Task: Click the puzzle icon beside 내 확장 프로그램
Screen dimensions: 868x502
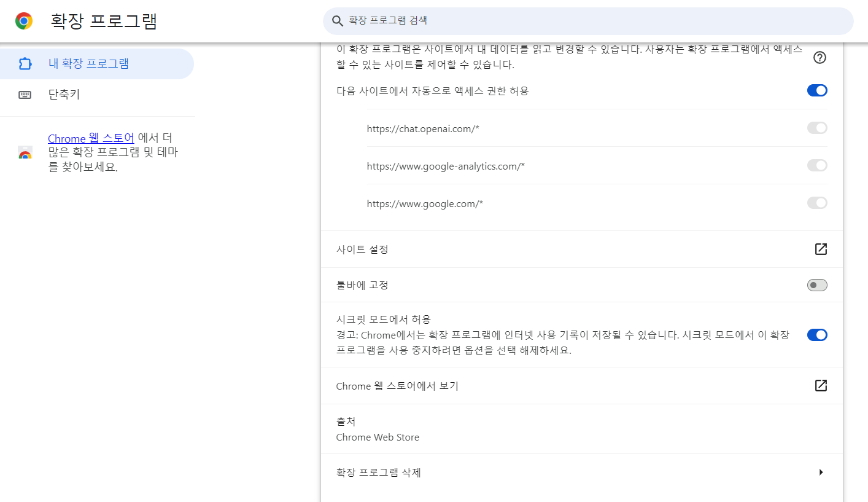Action: pos(25,64)
